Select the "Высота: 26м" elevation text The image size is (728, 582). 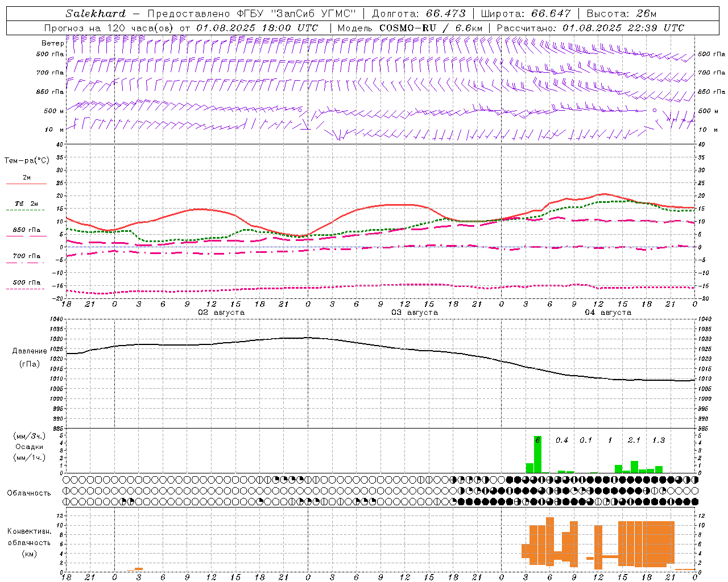621,14
